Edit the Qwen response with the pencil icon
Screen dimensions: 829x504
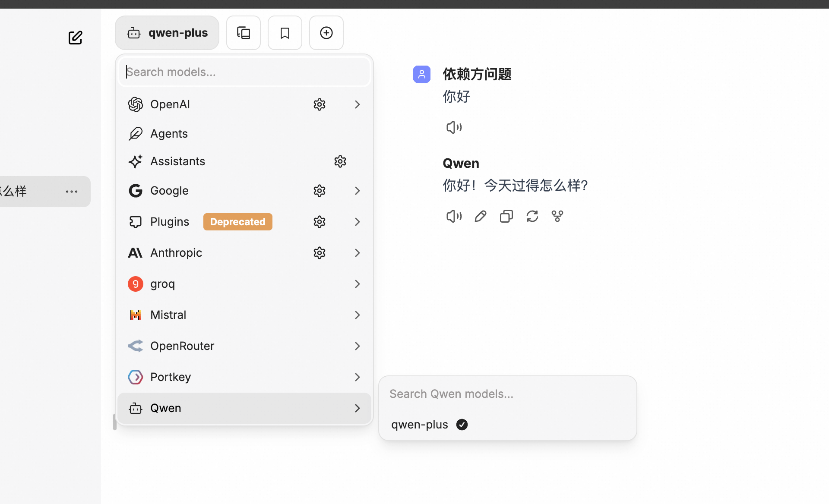pos(480,216)
